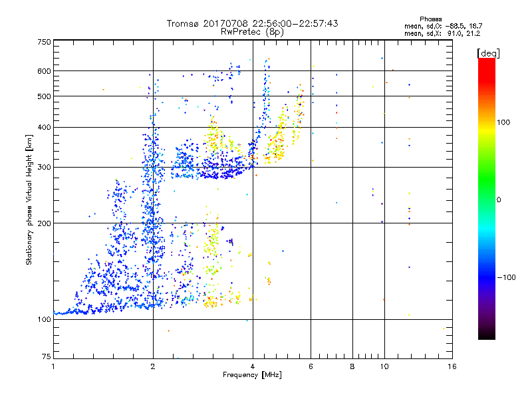The height and width of the screenshot is (399, 532).
Task: Click the 'Phases' header text
Action: tap(430, 19)
